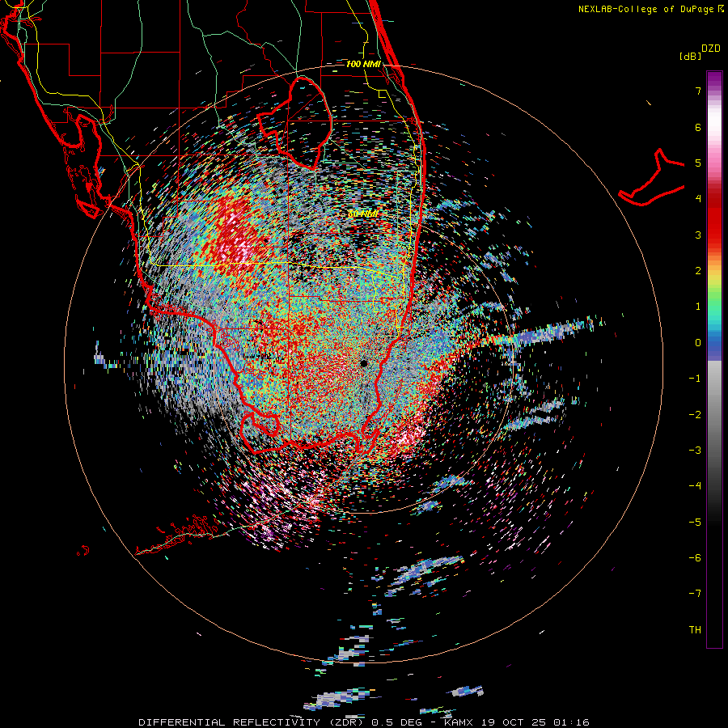Select the 1 value on the color scale

pyautogui.click(x=698, y=307)
